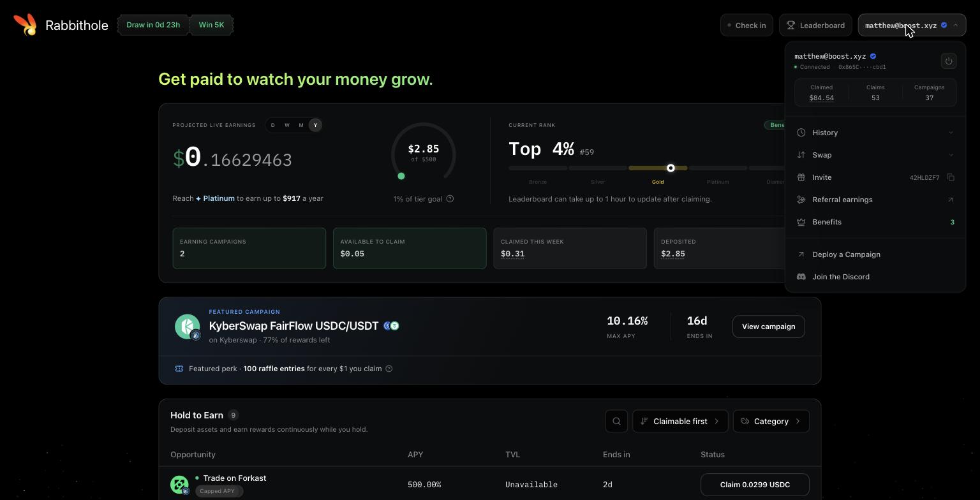Viewport: 980px width, 500px height.
Task: Open Referral earnings menu item
Action: [875, 200]
